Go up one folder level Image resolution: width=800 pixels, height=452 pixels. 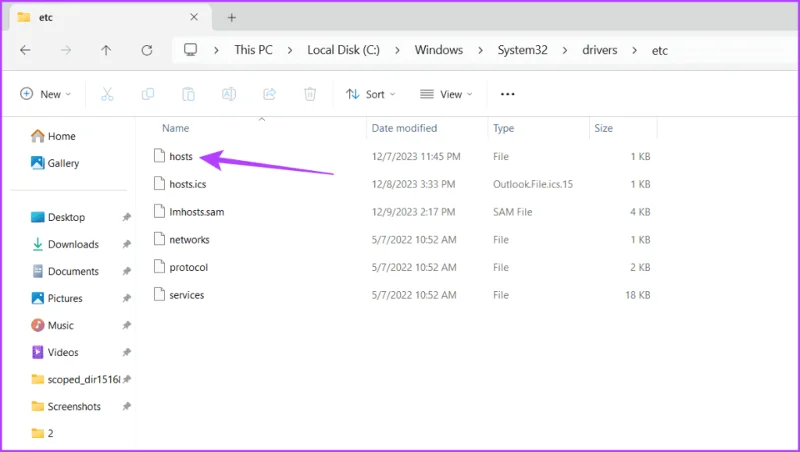[106, 50]
